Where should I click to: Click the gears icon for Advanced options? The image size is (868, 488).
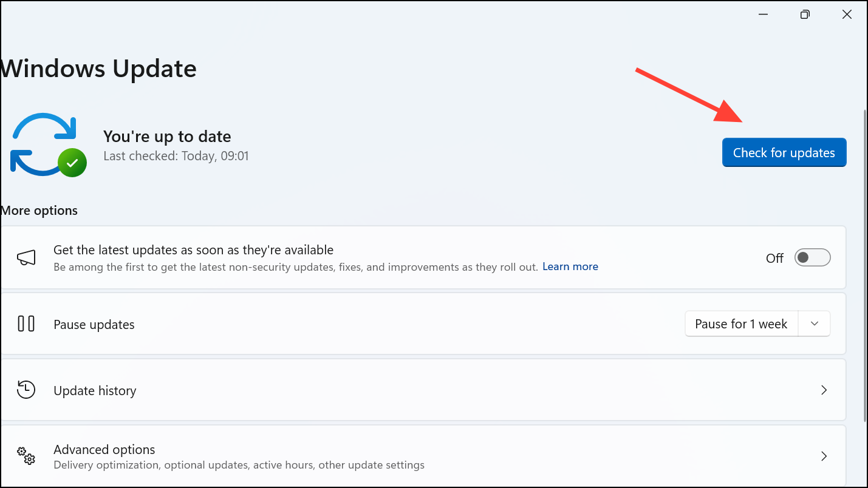click(x=26, y=456)
